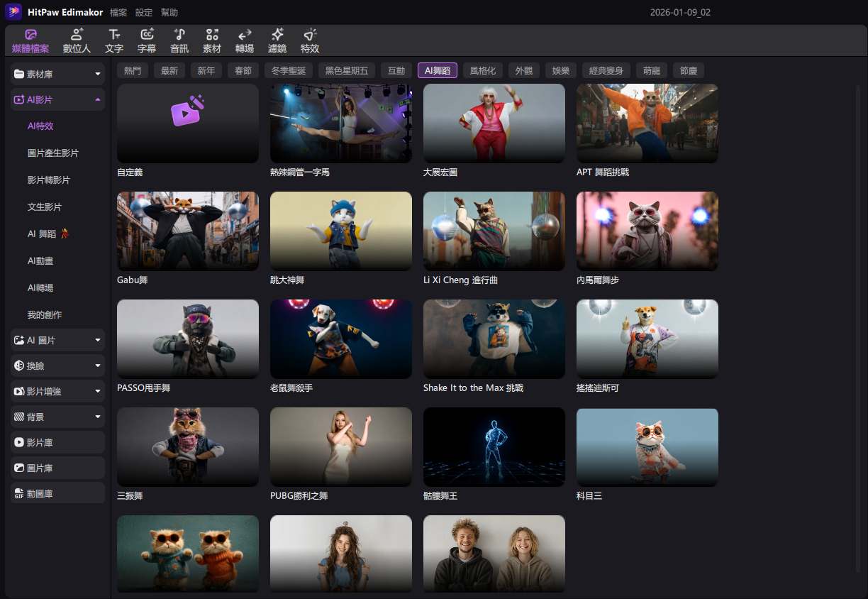Select the 特效 effects icon

pyautogui.click(x=310, y=41)
